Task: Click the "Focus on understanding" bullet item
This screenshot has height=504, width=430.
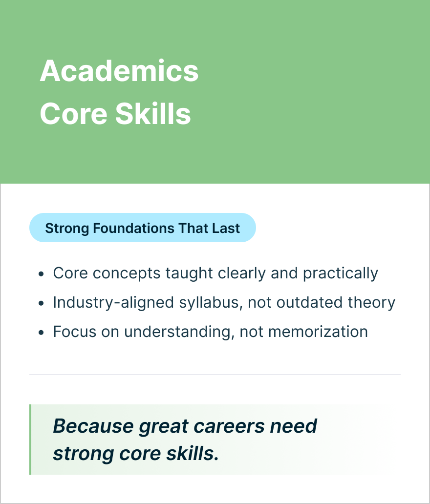Action: click(210, 332)
